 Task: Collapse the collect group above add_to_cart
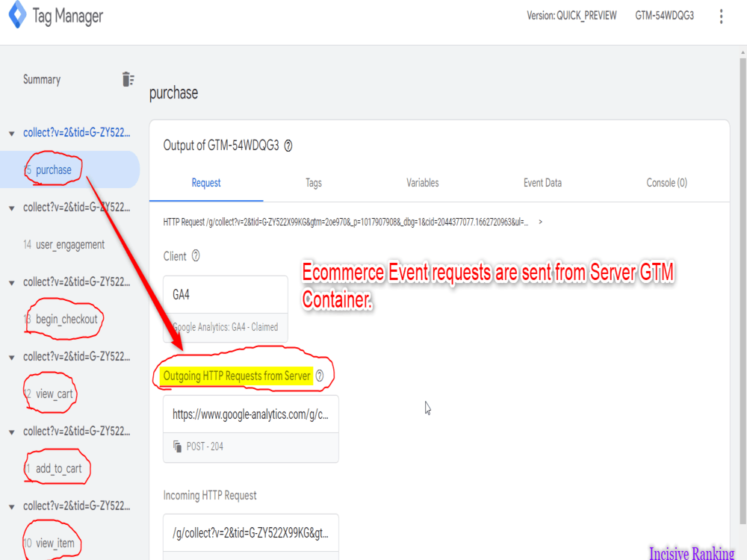click(x=11, y=432)
